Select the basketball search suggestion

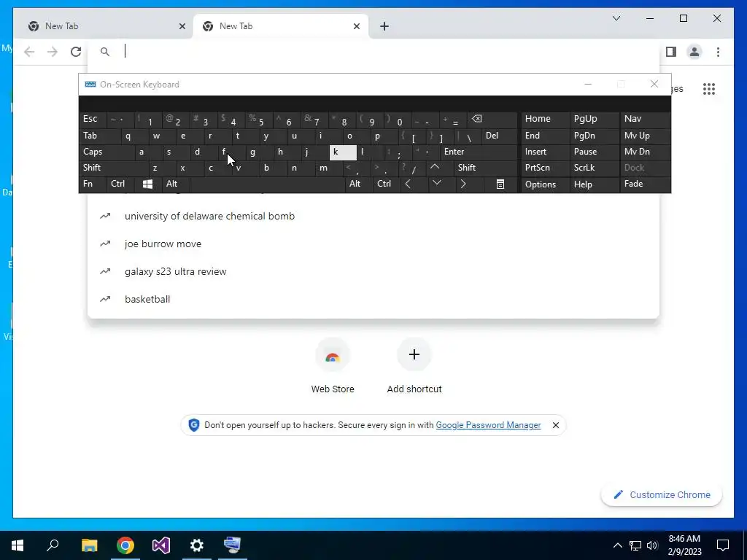click(x=373, y=299)
